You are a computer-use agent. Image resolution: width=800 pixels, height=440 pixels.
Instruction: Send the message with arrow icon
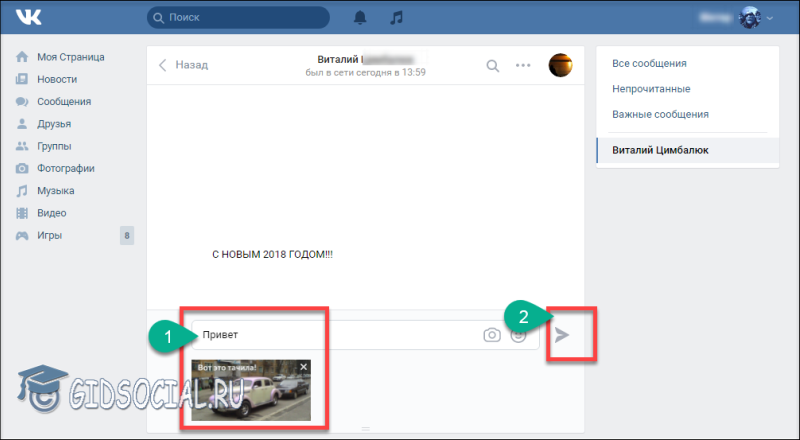click(562, 335)
